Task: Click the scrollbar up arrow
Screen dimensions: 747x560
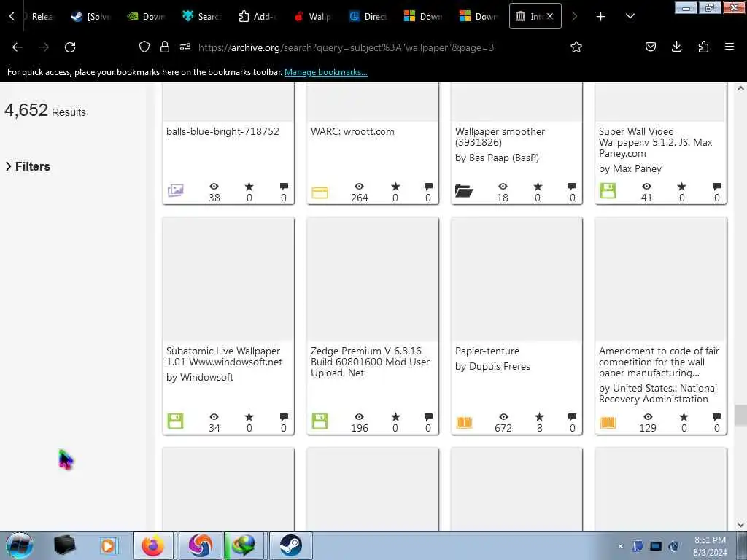Action: [740, 88]
